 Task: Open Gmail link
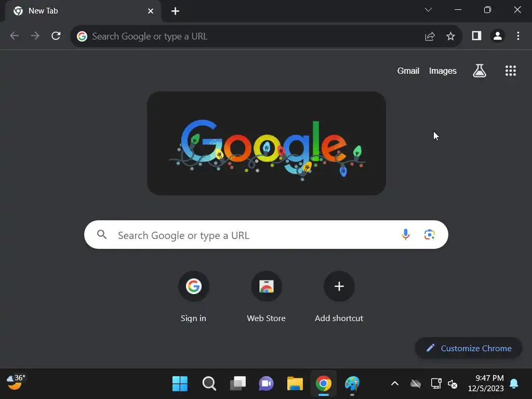pyautogui.click(x=408, y=71)
